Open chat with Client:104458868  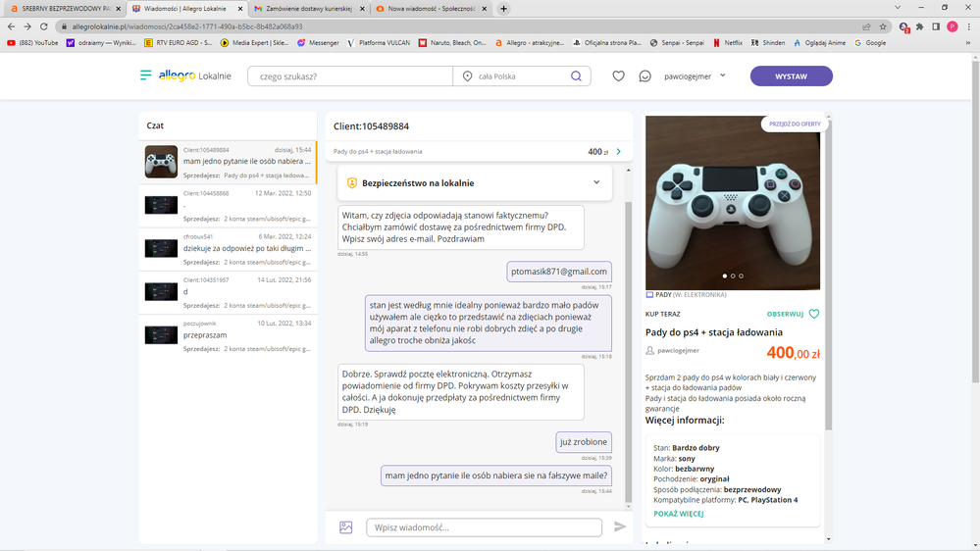(x=229, y=206)
